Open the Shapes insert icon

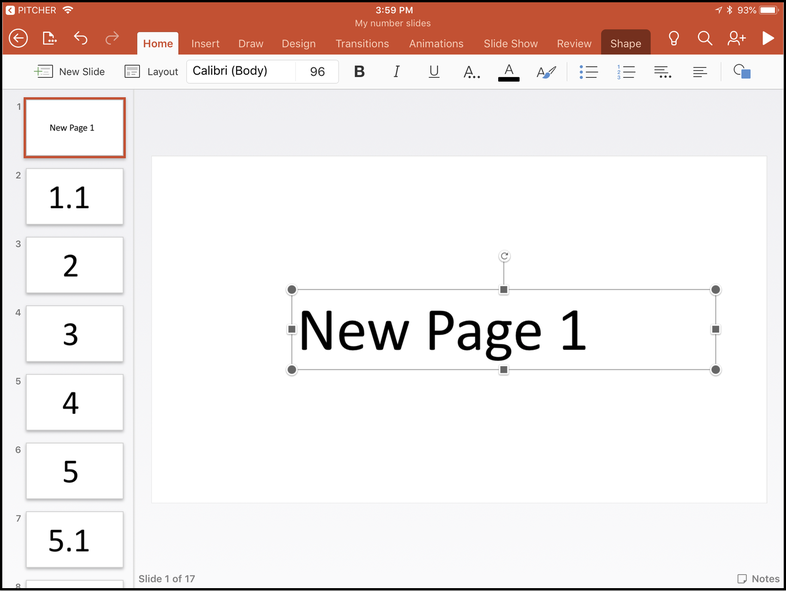pyautogui.click(x=741, y=72)
